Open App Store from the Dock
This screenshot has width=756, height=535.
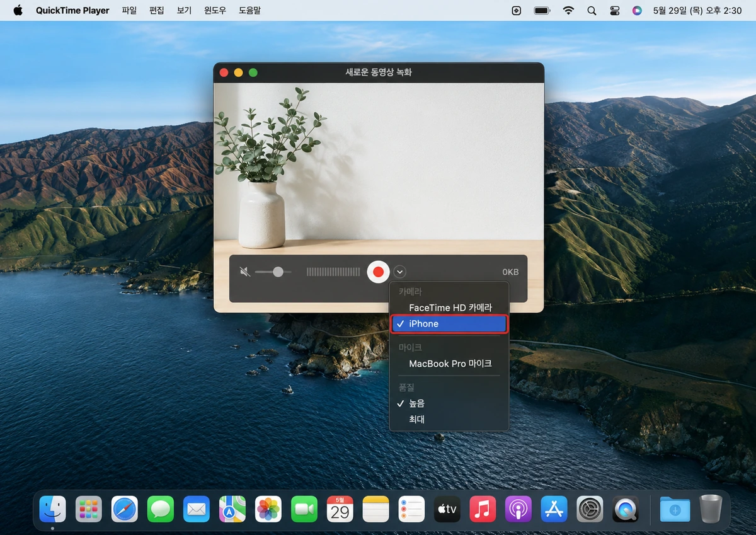(554, 509)
